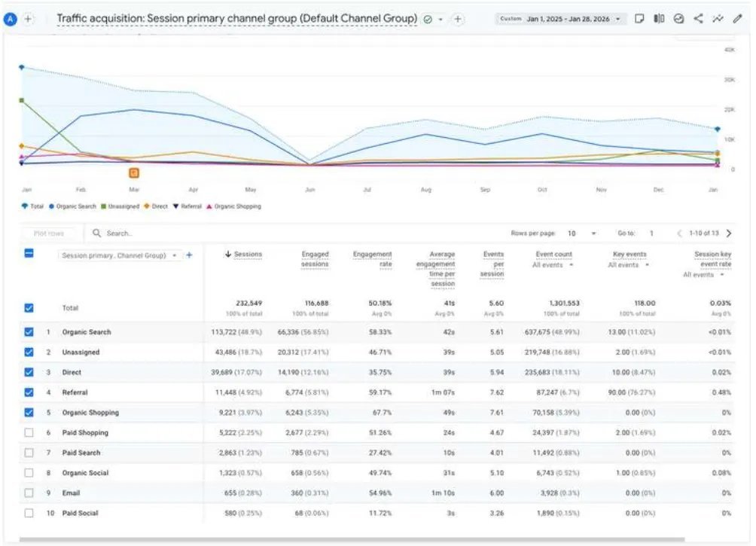Click the share report icon
This screenshot has width=756, height=546.
698,19
